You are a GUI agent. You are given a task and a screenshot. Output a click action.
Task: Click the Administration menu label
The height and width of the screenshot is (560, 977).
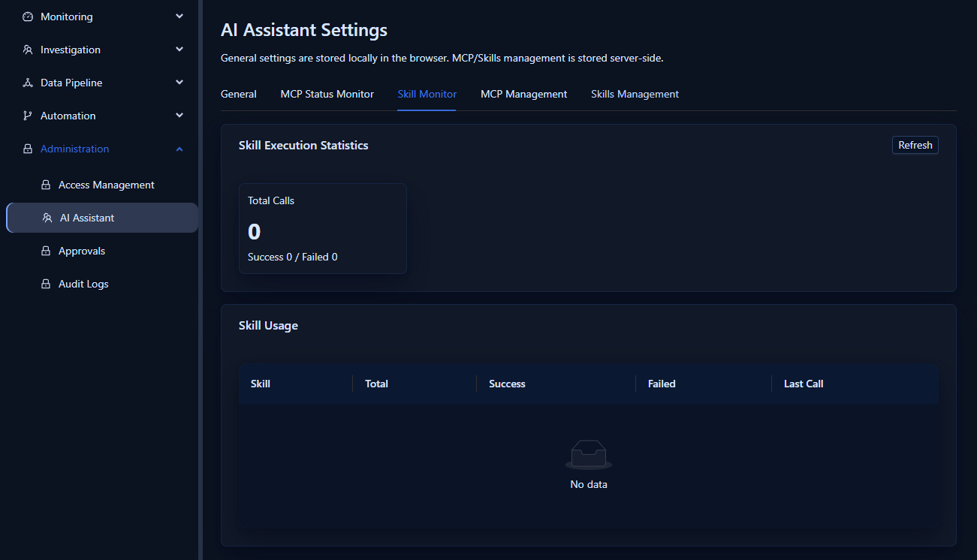tap(75, 149)
